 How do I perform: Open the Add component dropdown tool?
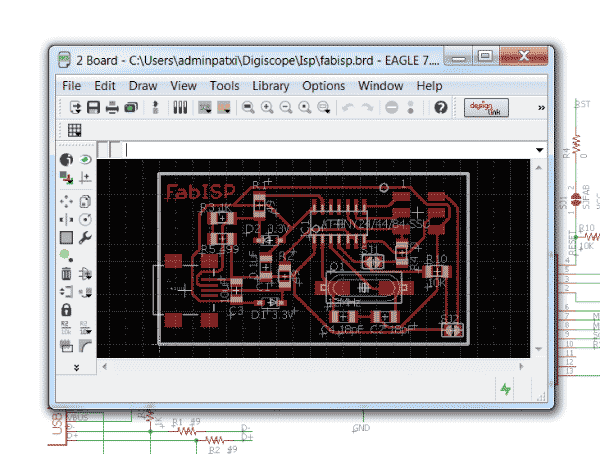click(x=85, y=274)
